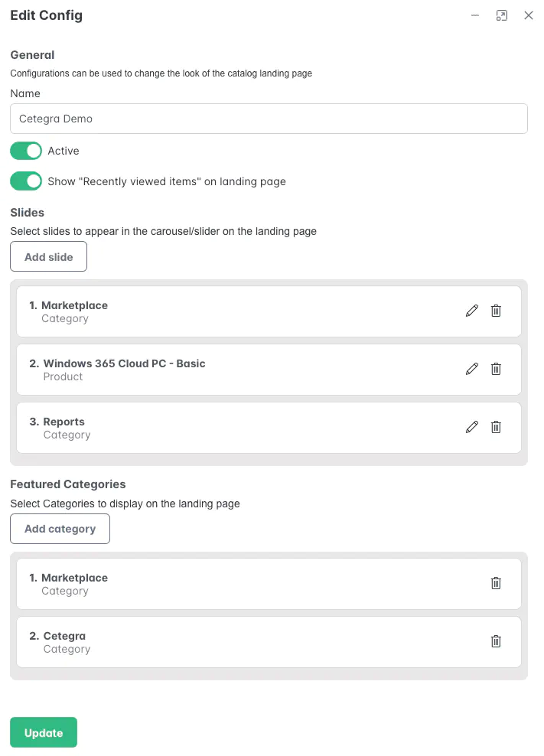Delete the Marketplace slide
Viewport: 544px width, 756px height.
coord(496,311)
